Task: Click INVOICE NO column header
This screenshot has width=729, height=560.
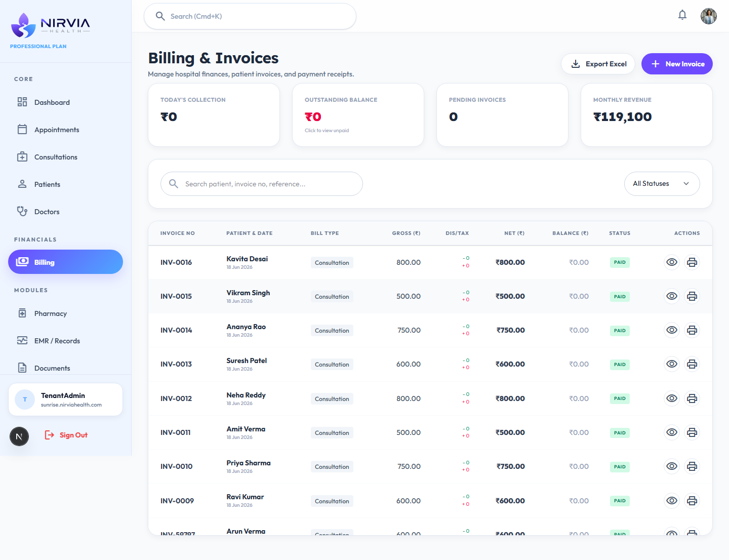Action: pos(178,233)
